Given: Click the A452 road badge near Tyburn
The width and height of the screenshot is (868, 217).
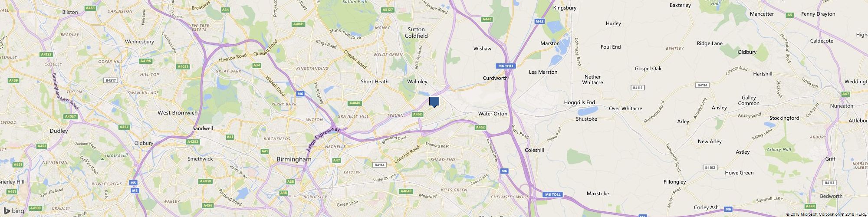Looking at the screenshot, I should tap(418, 115).
